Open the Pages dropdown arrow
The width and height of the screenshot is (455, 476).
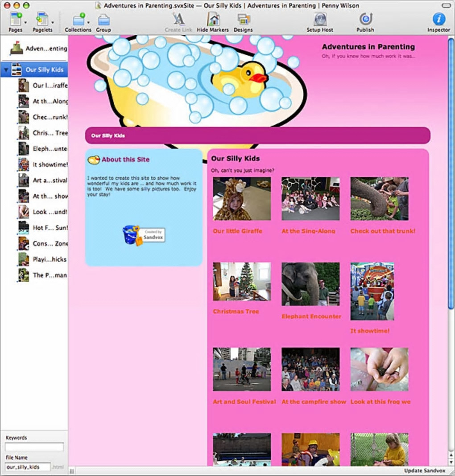point(25,22)
